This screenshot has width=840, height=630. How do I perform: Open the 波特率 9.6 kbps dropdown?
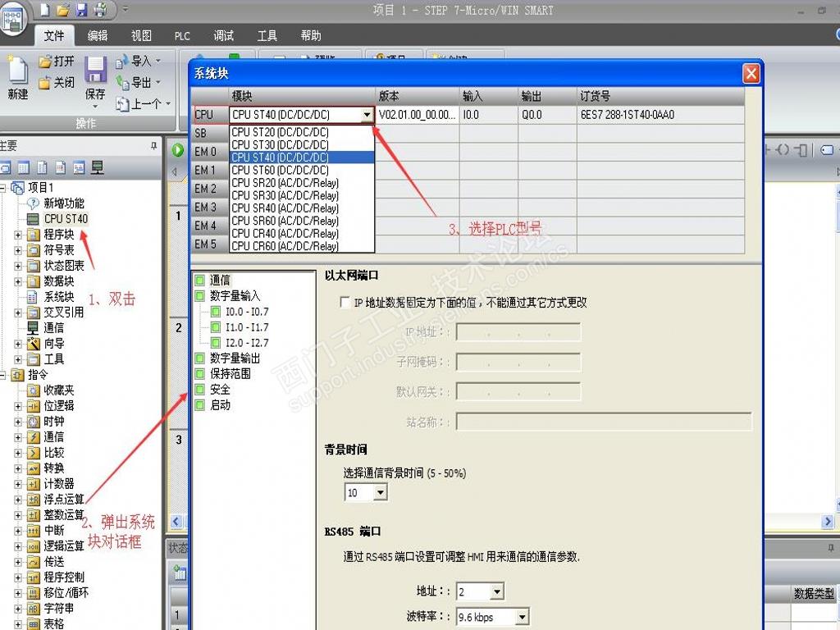[x=522, y=617]
